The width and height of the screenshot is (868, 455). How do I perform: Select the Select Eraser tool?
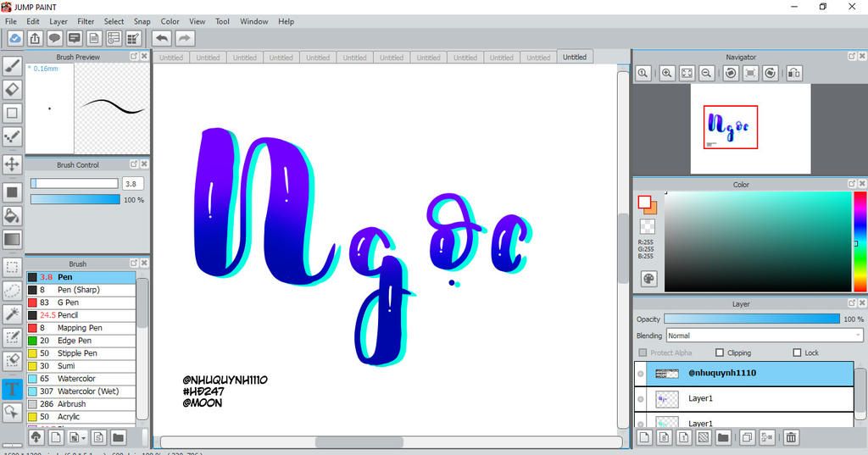12,361
